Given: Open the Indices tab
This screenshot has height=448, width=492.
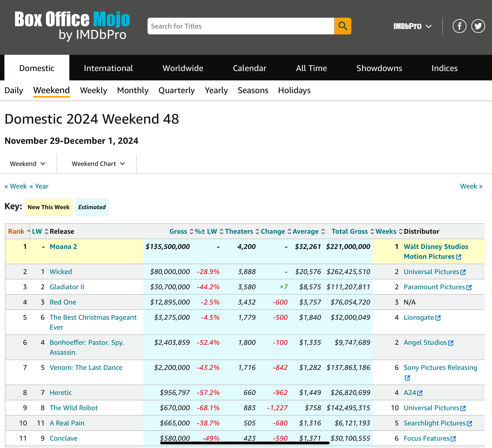Looking at the screenshot, I should coord(444,68).
